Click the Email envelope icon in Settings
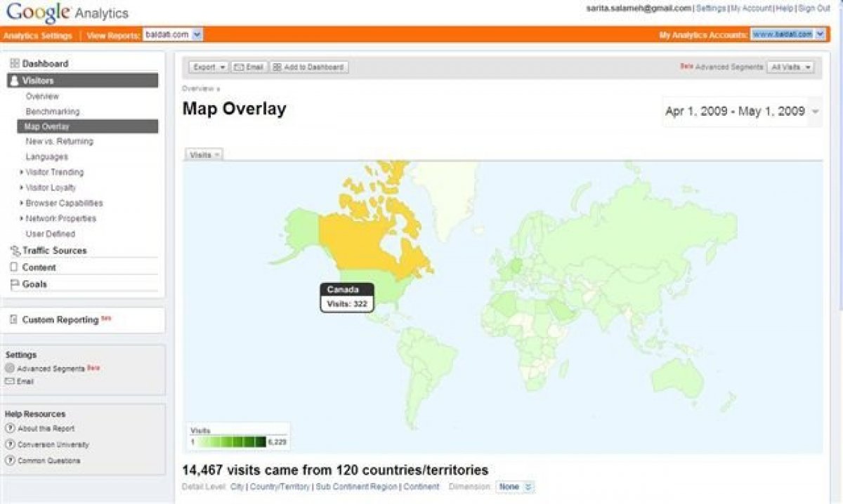Viewport: 843px width, 504px height. (x=10, y=381)
